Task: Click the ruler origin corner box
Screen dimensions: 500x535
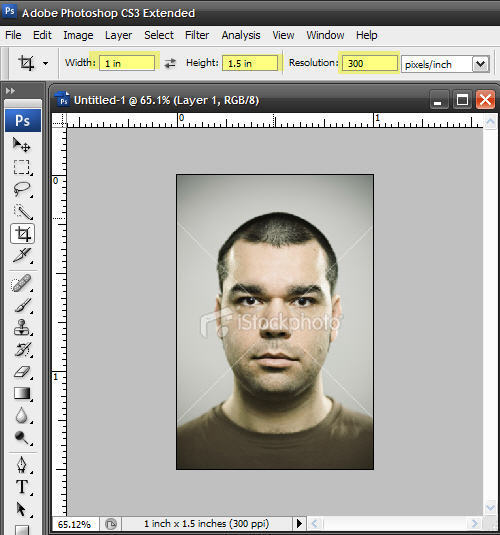Action: (x=59, y=120)
